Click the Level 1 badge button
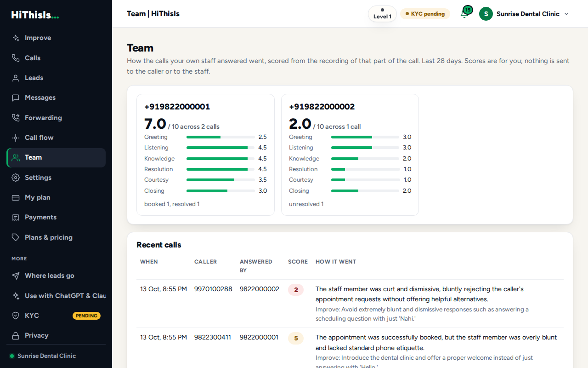This screenshot has width=588, height=368. (382, 14)
